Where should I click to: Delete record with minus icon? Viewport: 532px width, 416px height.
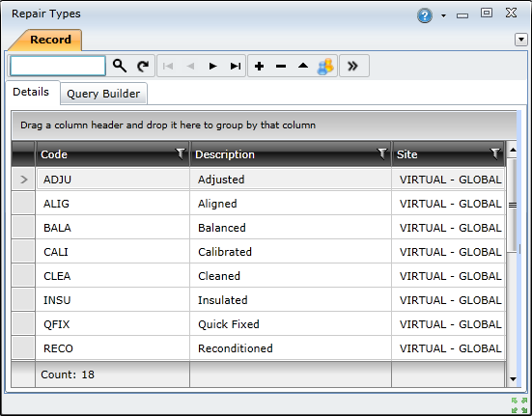[x=281, y=66]
